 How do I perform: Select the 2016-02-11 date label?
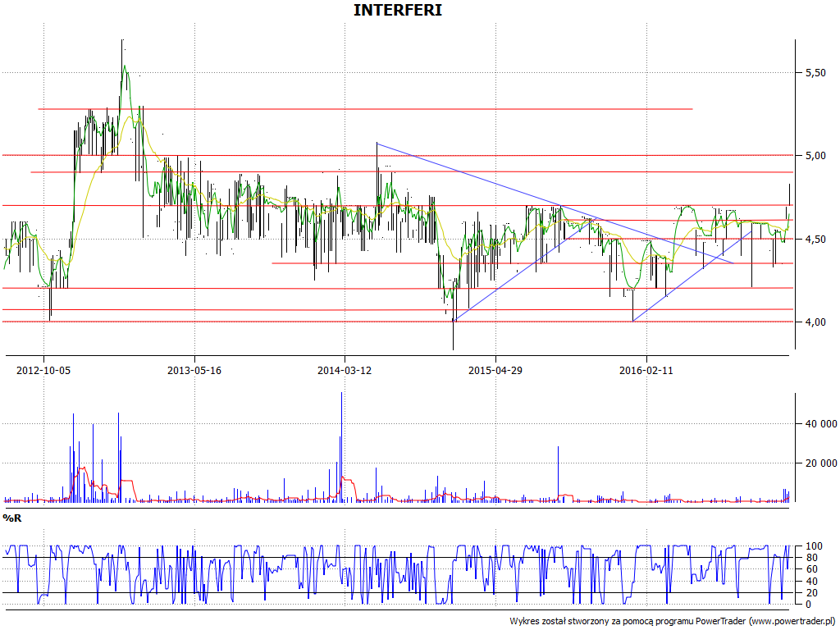coord(646,370)
